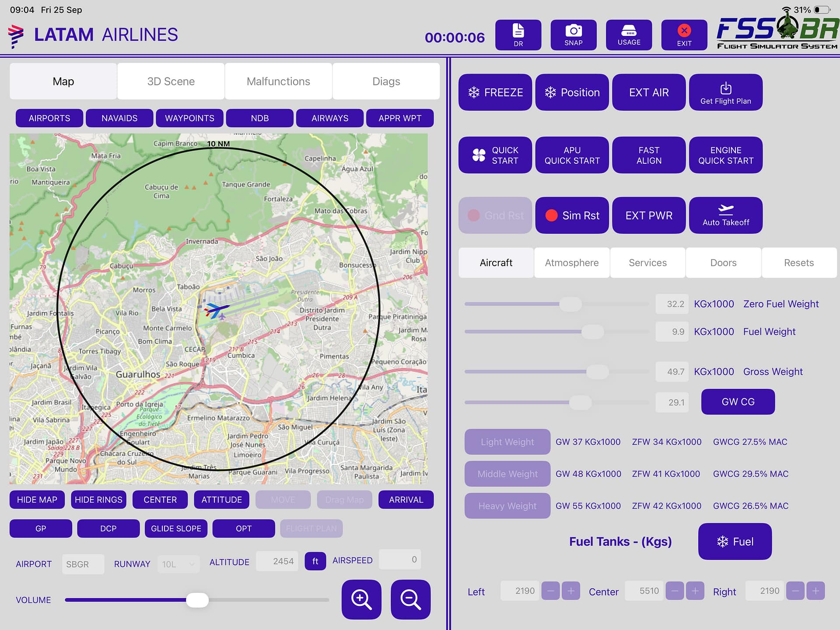The image size is (840, 630).
Task: Click the DCP button
Action: tap(108, 528)
